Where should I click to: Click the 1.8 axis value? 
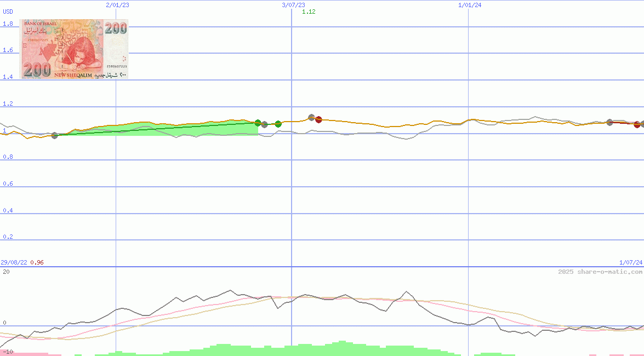[8, 24]
